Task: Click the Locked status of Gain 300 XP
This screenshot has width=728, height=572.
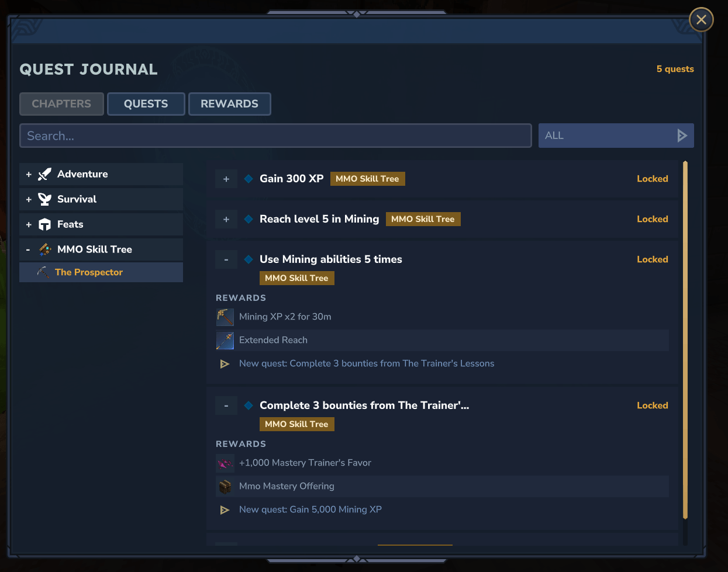Action: 653,179
